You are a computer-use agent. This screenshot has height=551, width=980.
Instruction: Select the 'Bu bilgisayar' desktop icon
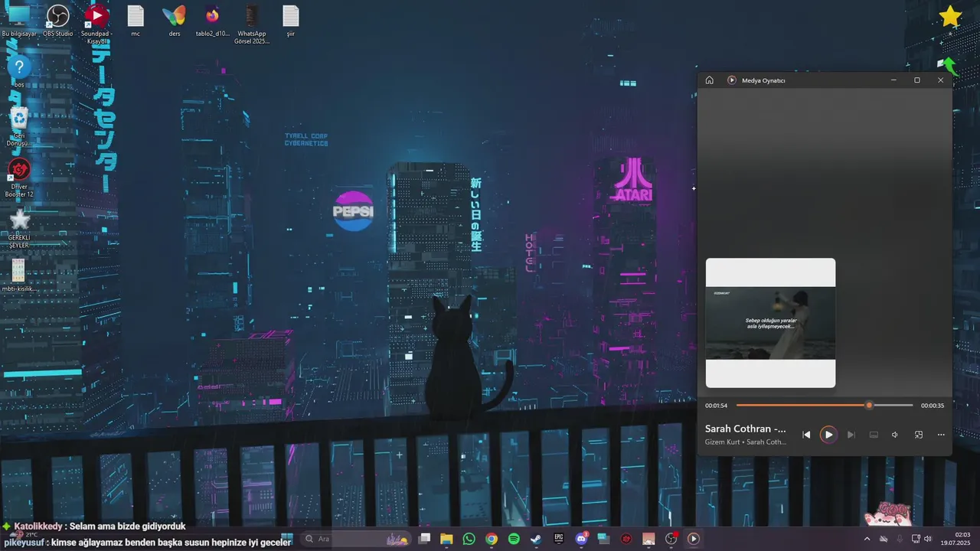click(18, 21)
